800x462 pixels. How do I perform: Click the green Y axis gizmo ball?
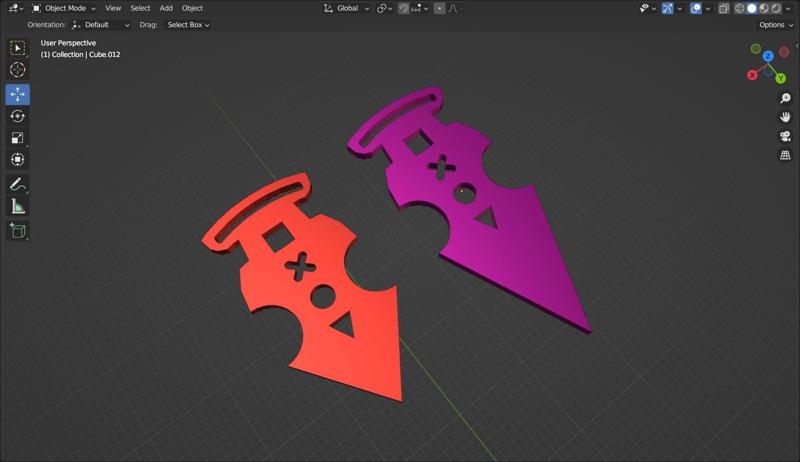(780, 78)
